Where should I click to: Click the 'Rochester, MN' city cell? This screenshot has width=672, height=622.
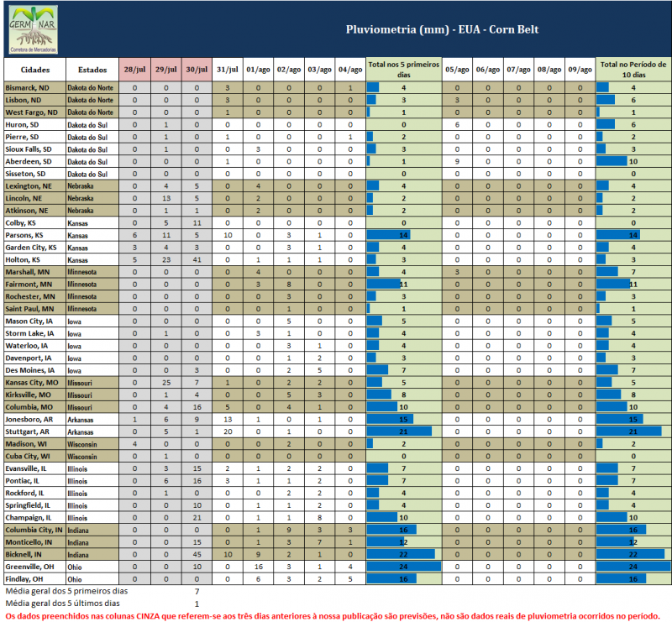point(35,296)
